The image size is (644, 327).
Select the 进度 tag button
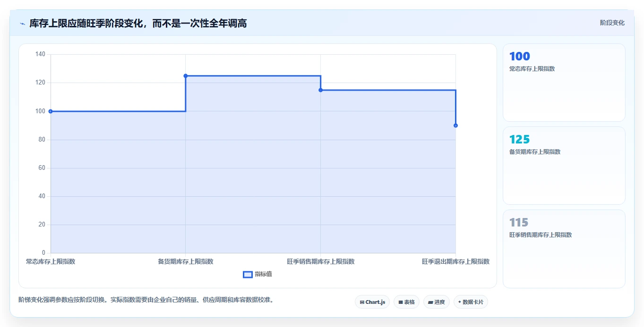pos(437,302)
